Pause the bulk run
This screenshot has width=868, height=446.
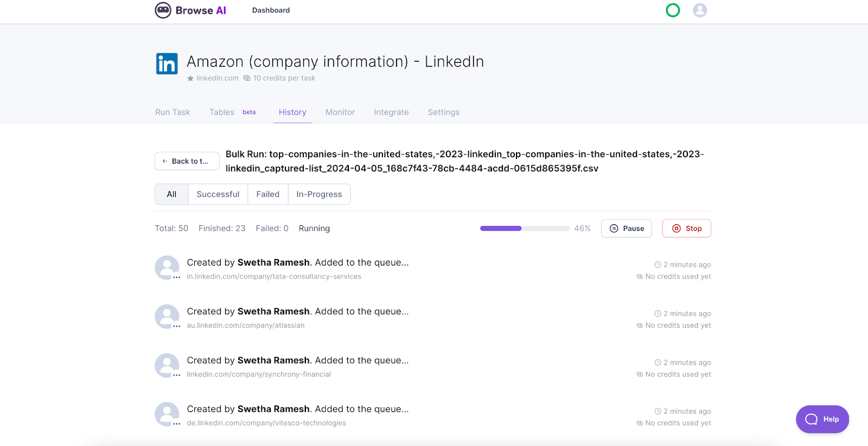point(627,228)
